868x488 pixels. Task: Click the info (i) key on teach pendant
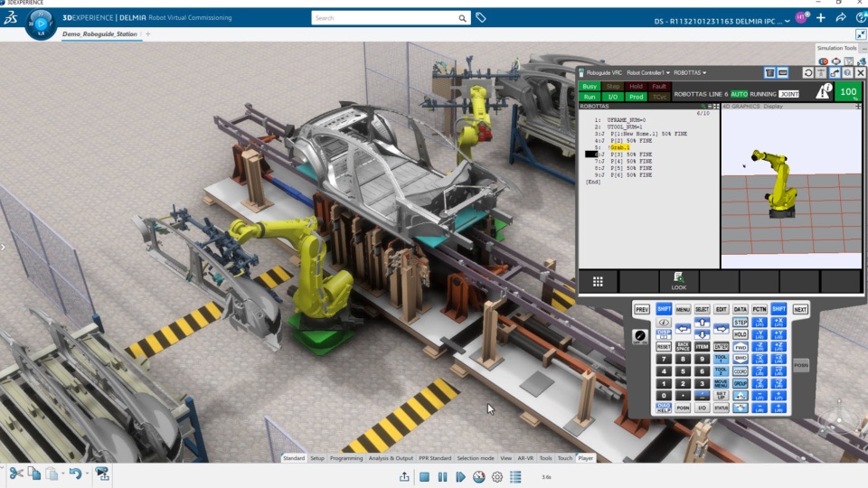point(664,323)
